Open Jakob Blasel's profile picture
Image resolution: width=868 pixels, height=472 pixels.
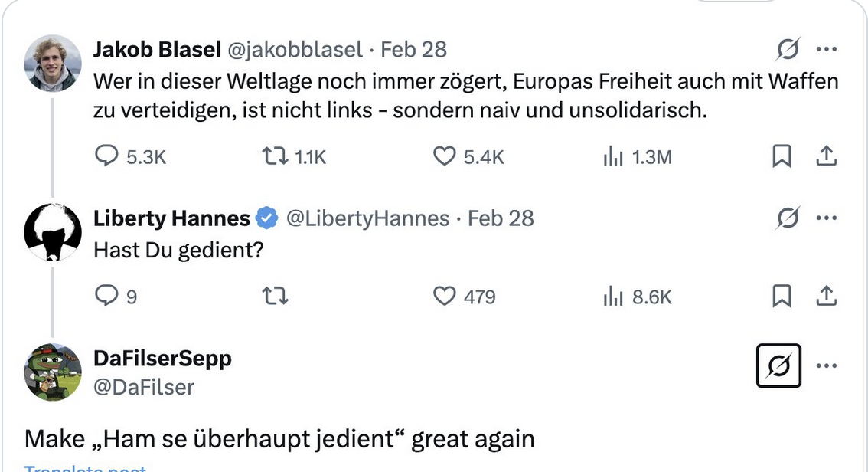coord(53,63)
